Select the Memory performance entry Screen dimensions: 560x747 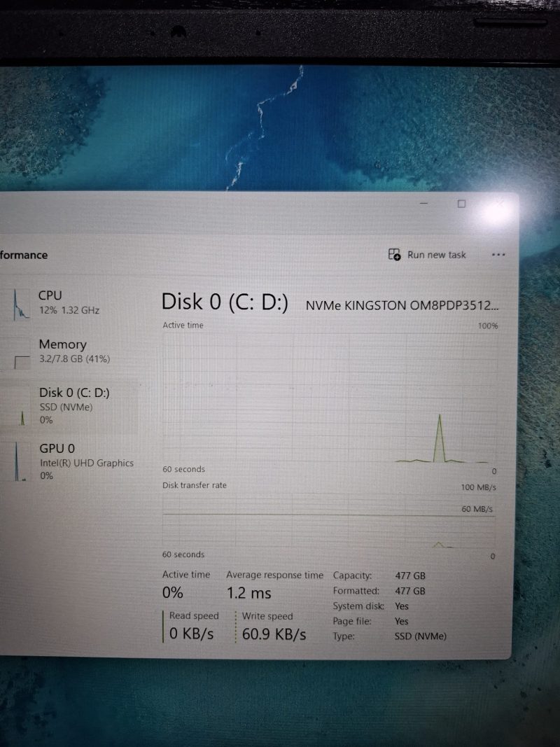(69, 351)
